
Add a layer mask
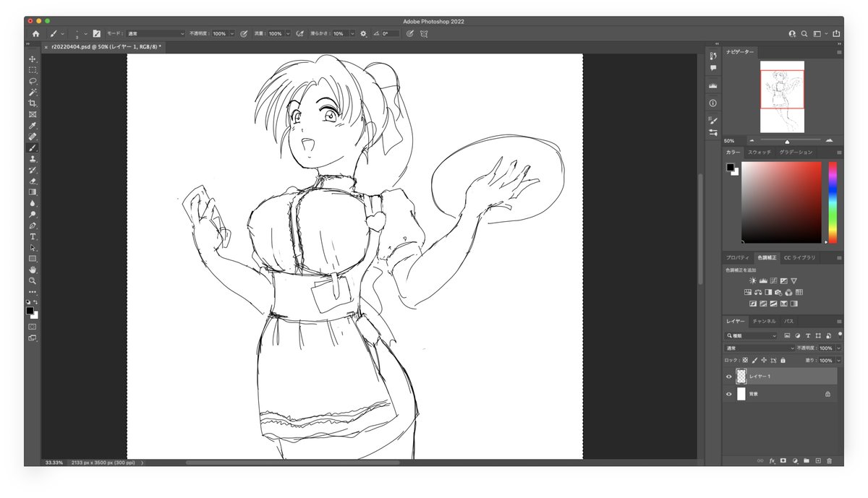[x=783, y=460]
